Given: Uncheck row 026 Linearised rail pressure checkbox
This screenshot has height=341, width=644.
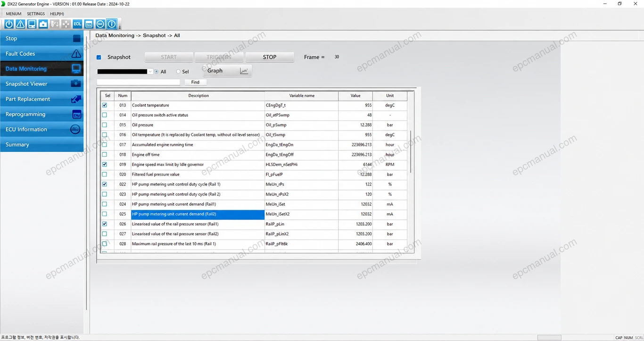Looking at the screenshot, I should click(x=105, y=224).
